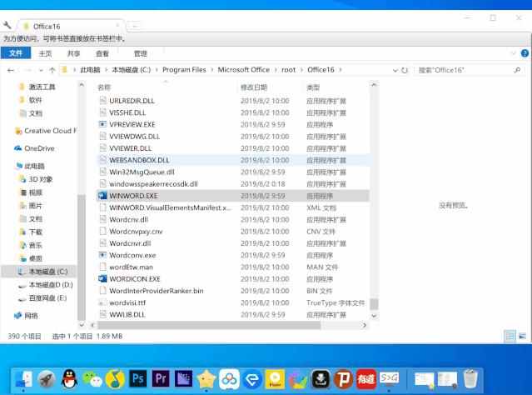The width and height of the screenshot is (532, 395).
Task: Open the orange P app in dock
Action: click(343, 378)
